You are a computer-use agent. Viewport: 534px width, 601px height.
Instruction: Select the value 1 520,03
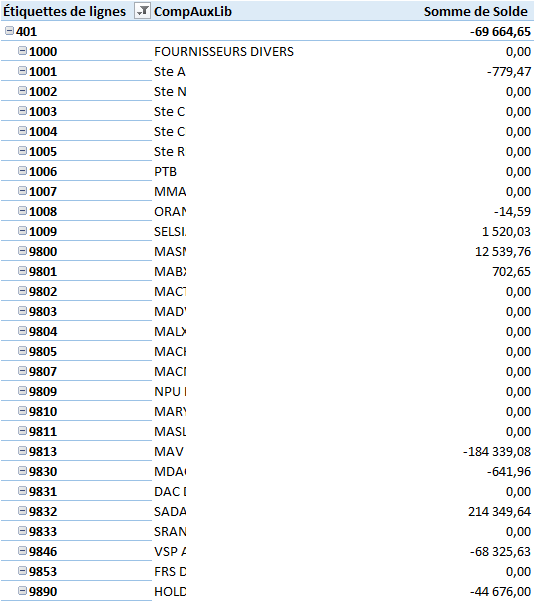(506, 231)
